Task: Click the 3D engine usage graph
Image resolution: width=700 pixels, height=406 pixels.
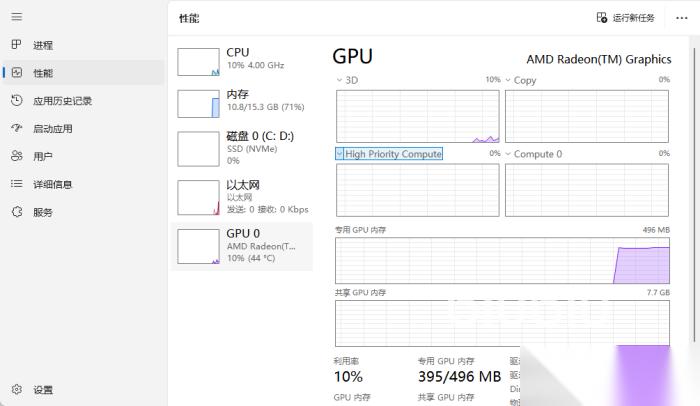Action: [x=418, y=116]
